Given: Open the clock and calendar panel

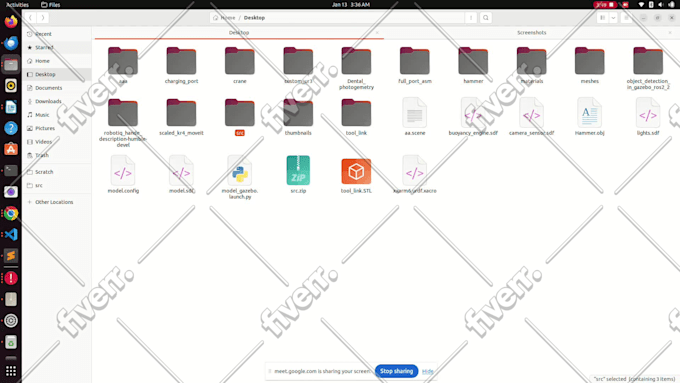Looking at the screenshot, I should click(x=351, y=4).
